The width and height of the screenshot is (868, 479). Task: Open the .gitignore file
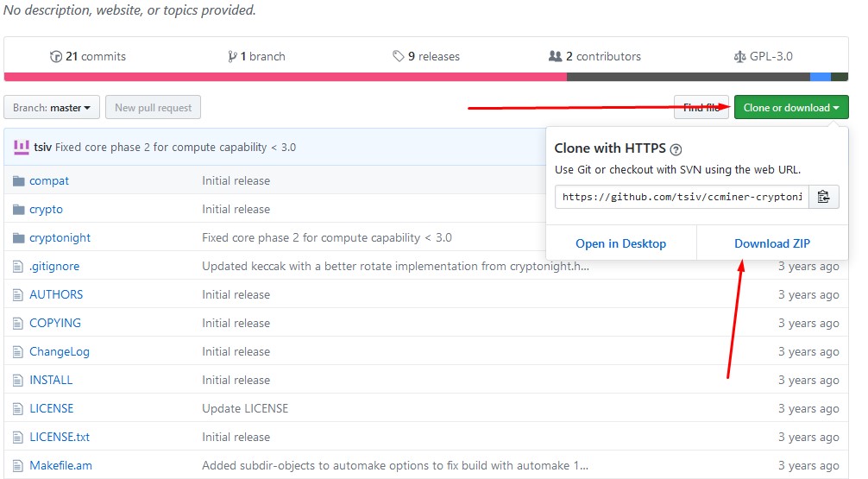coord(54,267)
